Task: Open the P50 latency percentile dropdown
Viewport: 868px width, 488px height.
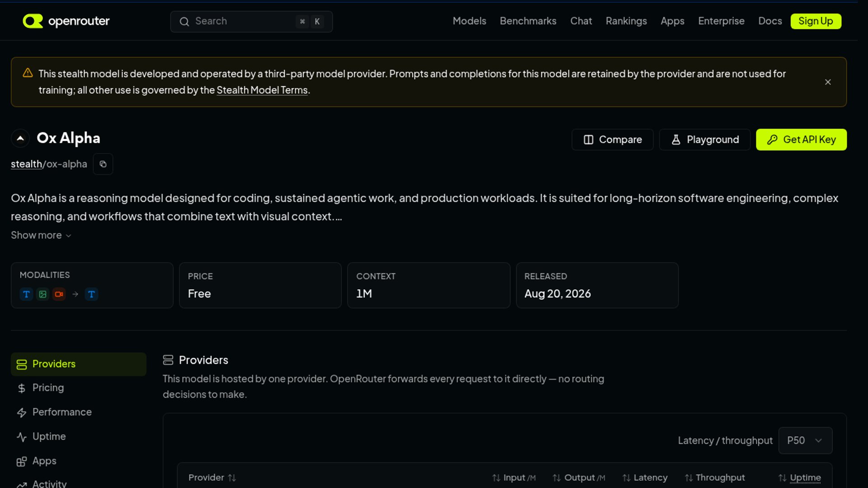Action: [805, 441]
